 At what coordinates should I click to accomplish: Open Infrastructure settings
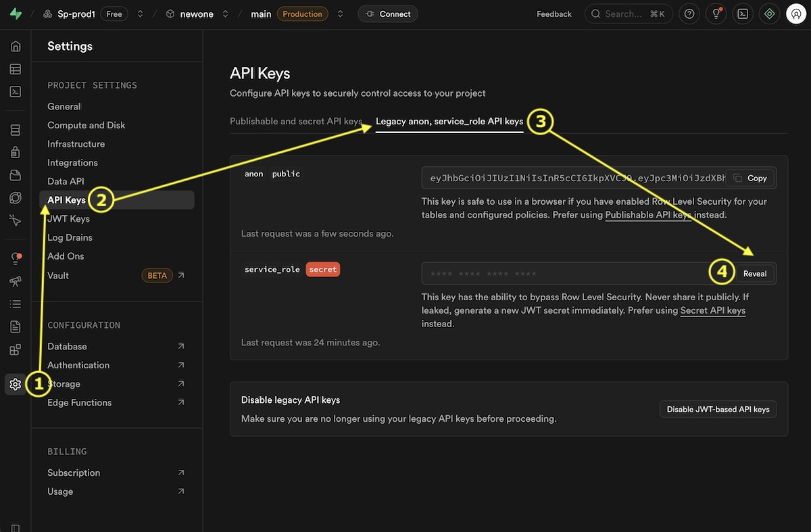coord(76,144)
